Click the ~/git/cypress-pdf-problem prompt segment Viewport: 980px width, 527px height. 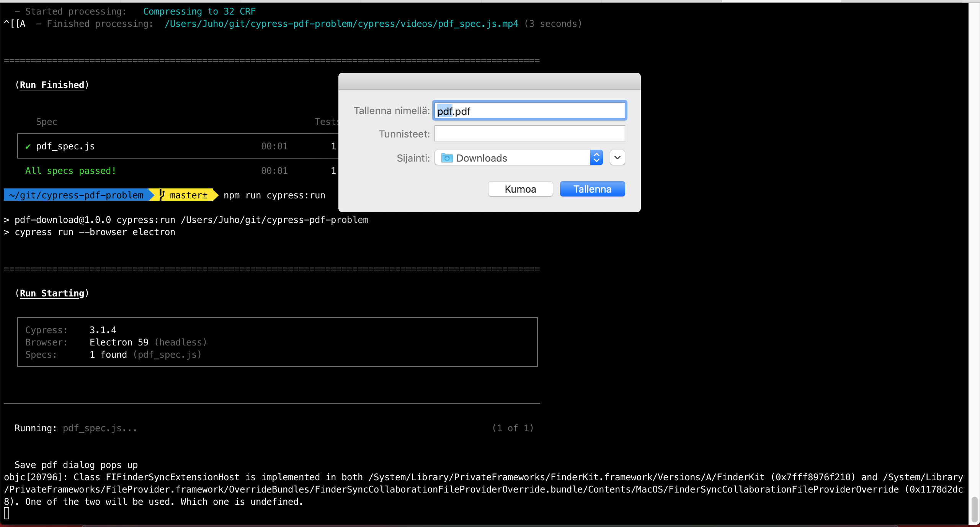[76, 195]
